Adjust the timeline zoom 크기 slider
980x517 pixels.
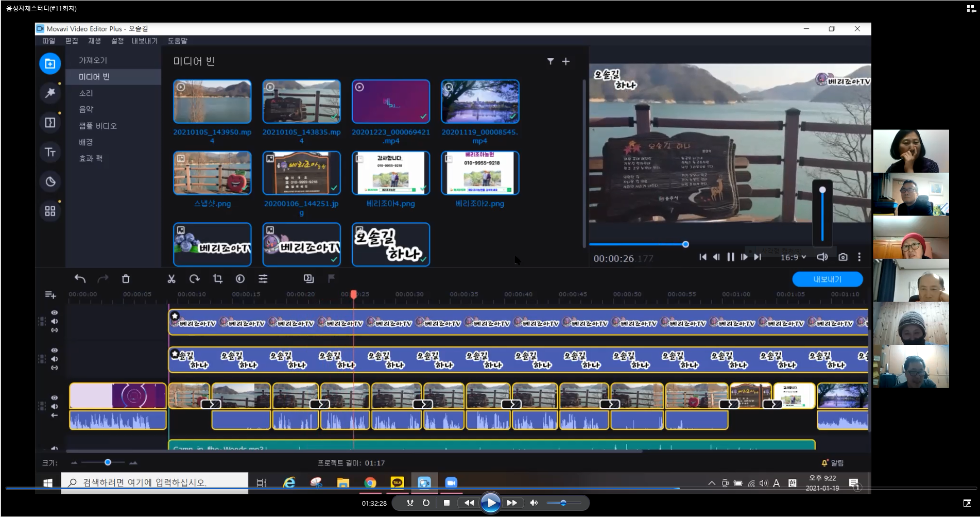click(108, 462)
